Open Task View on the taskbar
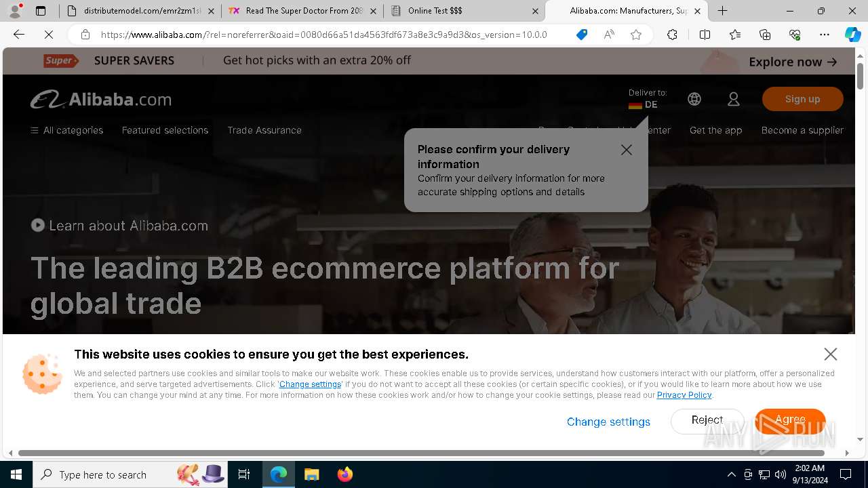Screen dimensions: 868x488 tap(244, 474)
